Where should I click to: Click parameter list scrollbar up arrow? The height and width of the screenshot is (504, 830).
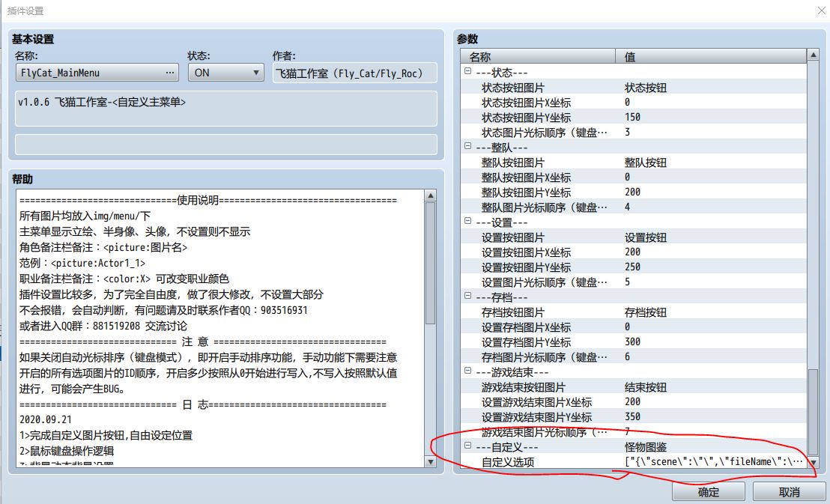[x=813, y=55]
